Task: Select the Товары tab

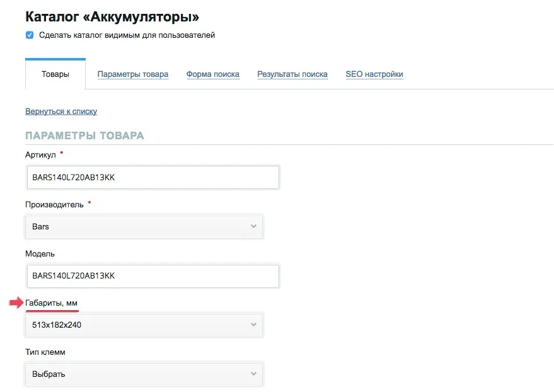Action: [55, 74]
